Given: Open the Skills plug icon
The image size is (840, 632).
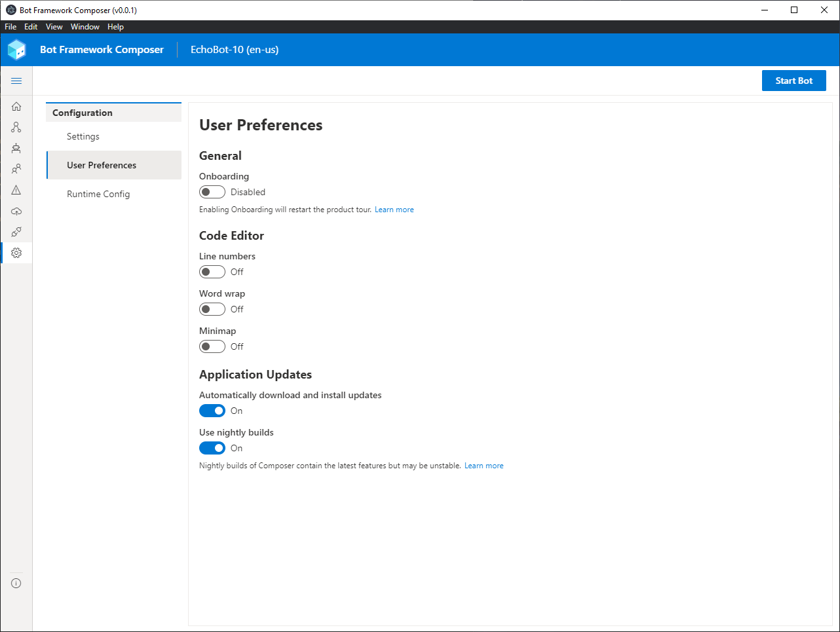Looking at the screenshot, I should [16, 232].
